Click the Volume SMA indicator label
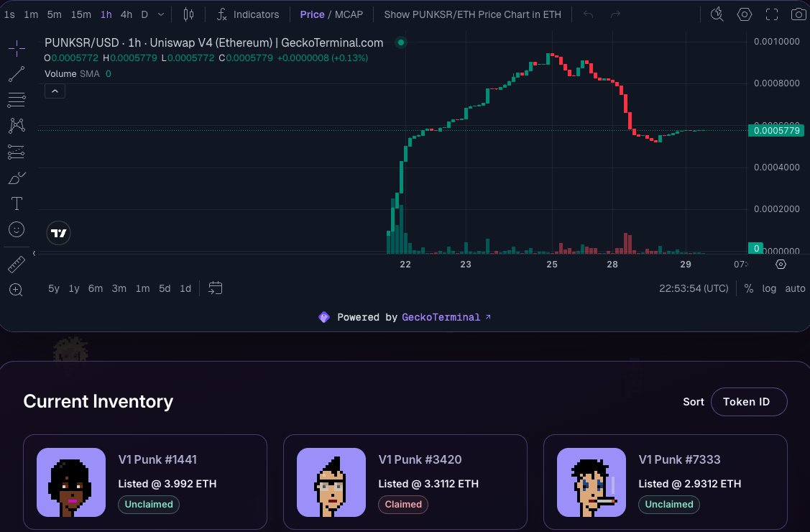This screenshot has width=810, height=532. 72,74
